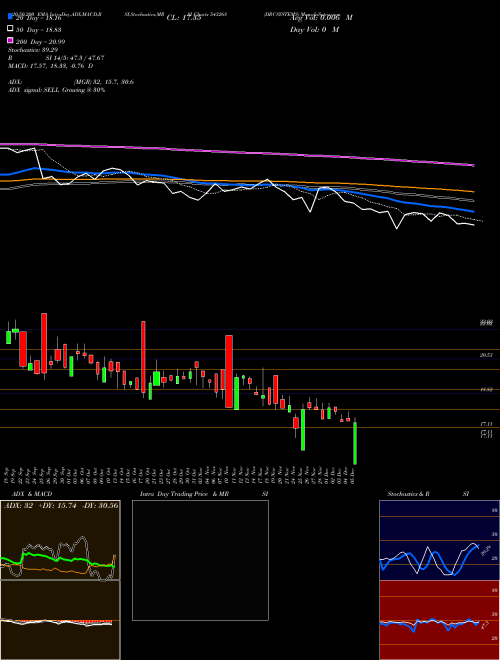
Task: Click the Intra Day Trading Price & MRSI title
Action: (x=204, y=494)
